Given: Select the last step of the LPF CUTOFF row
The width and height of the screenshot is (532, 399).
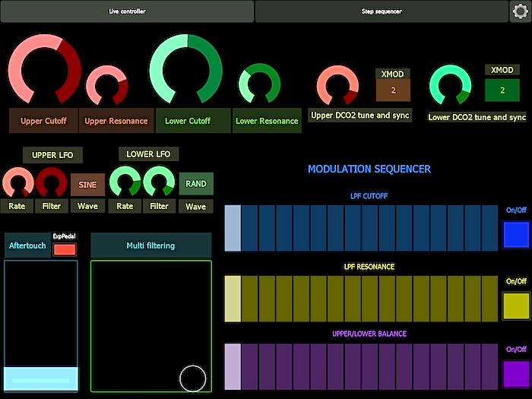Looking at the screenshot, I should coord(489,228).
